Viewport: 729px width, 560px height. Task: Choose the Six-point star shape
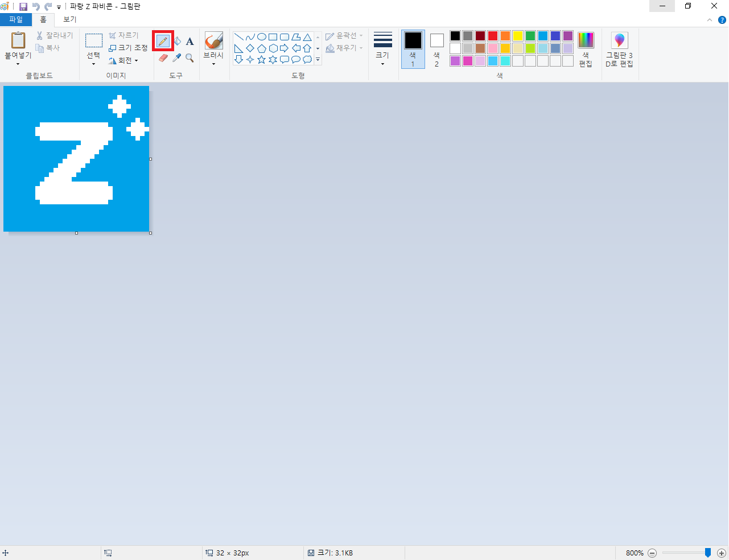click(x=273, y=60)
